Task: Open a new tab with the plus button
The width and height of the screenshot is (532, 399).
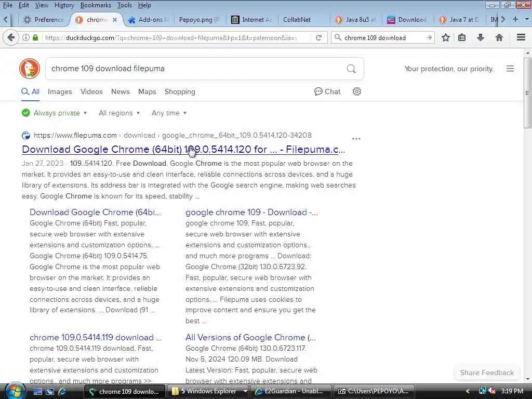Action: [x=515, y=19]
